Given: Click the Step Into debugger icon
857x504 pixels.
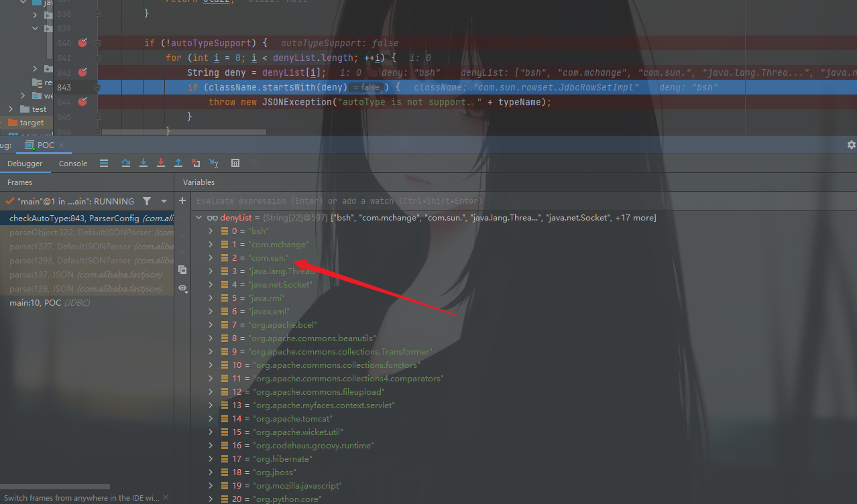Looking at the screenshot, I should click(143, 163).
